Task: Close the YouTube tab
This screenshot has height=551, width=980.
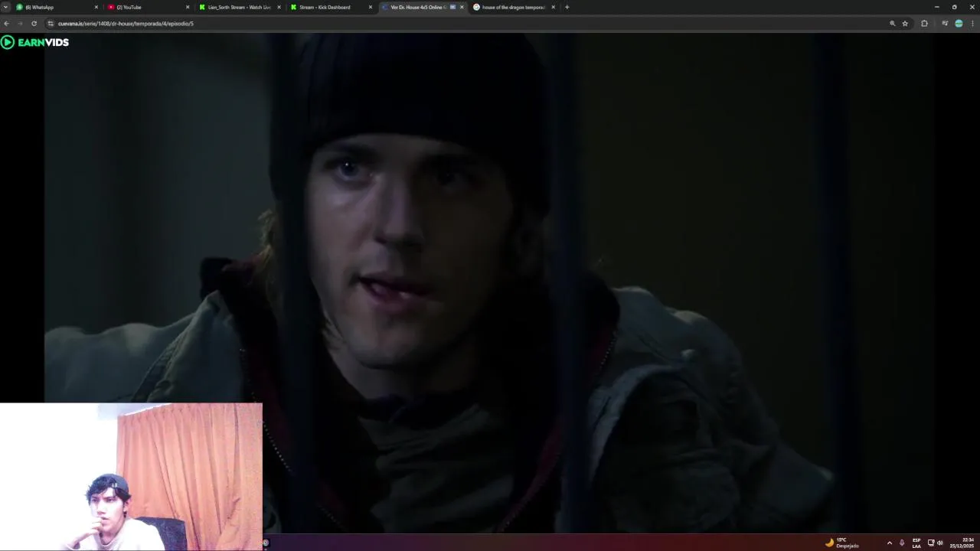Action: tap(188, 7)
